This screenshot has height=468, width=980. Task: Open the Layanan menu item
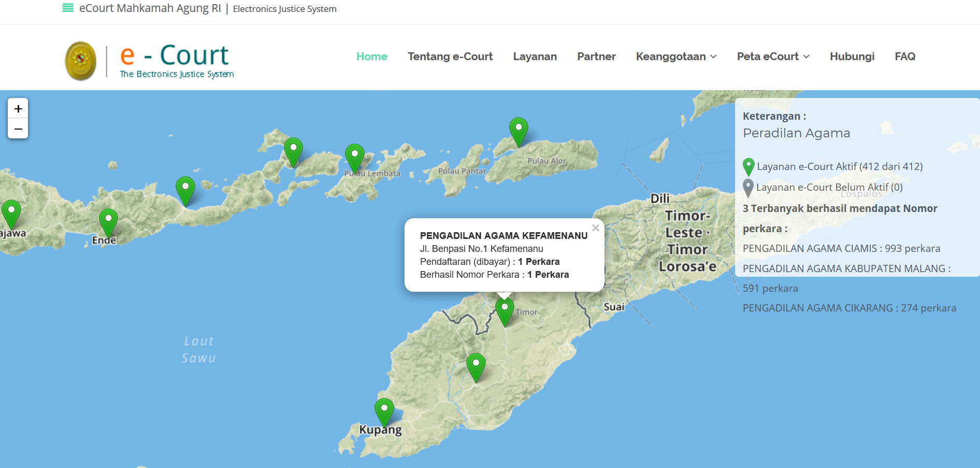tap(535, 56)
